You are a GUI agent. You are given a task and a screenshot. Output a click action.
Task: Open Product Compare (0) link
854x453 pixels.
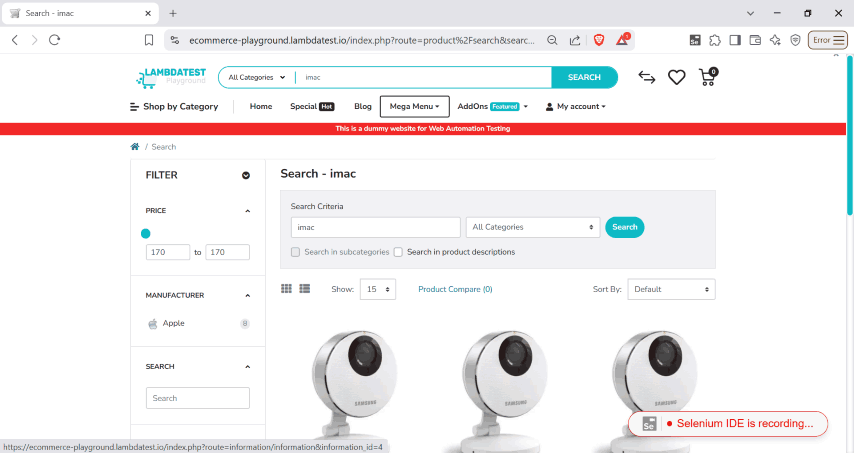tap(455, 289)
